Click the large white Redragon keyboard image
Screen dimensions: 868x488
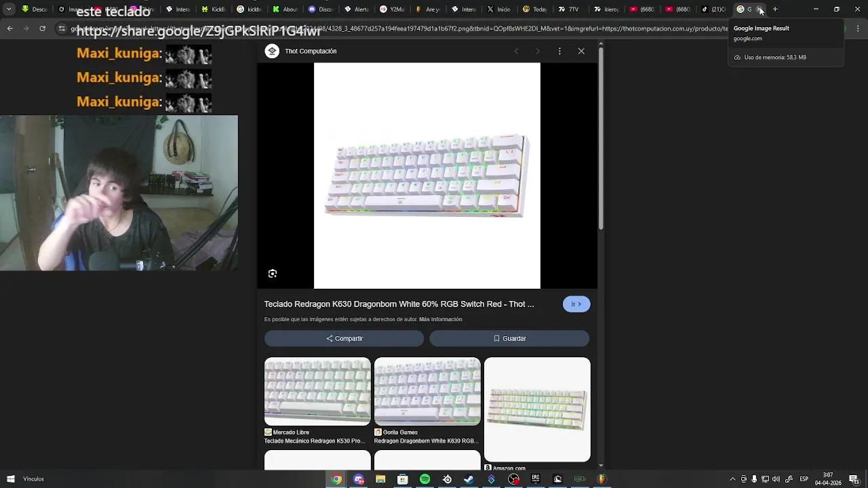click(x=427, y=176)
